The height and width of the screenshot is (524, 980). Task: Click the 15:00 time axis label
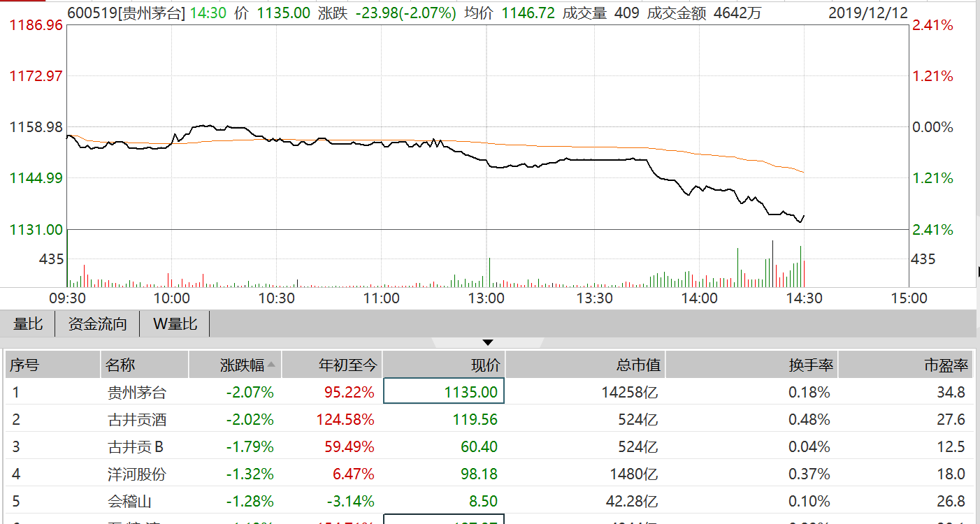(909, 298)
